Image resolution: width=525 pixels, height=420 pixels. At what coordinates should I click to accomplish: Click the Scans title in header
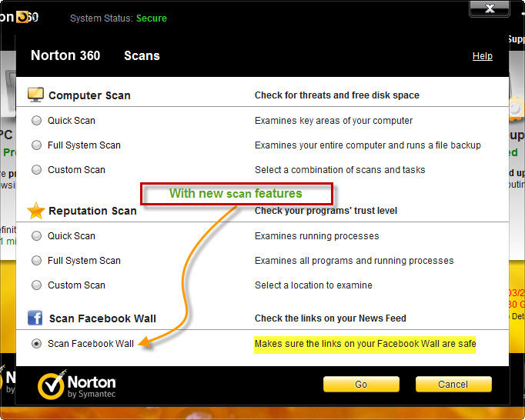click(x=142, y=55)
